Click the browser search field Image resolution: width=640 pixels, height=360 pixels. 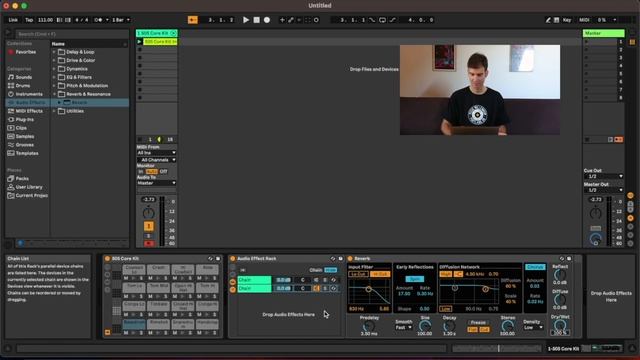(x=71, y=34)
